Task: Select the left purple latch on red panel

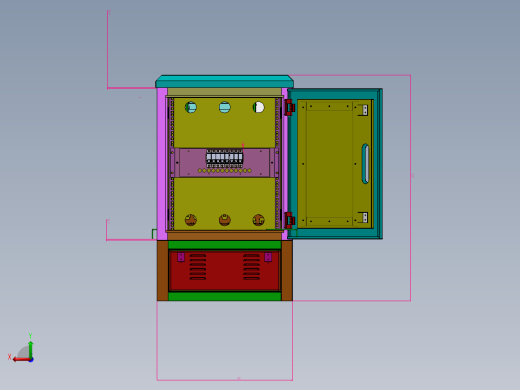Action: (x=181, y=257)
